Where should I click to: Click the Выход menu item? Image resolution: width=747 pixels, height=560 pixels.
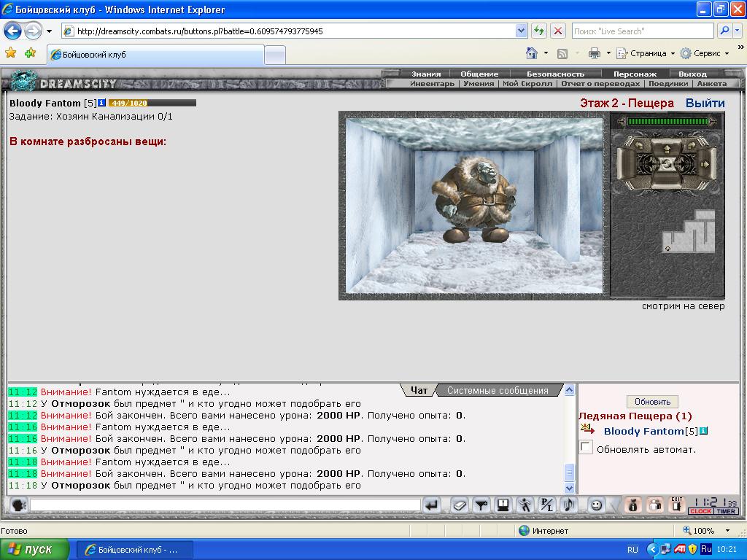pyautogui.click(x=692, y=74)
